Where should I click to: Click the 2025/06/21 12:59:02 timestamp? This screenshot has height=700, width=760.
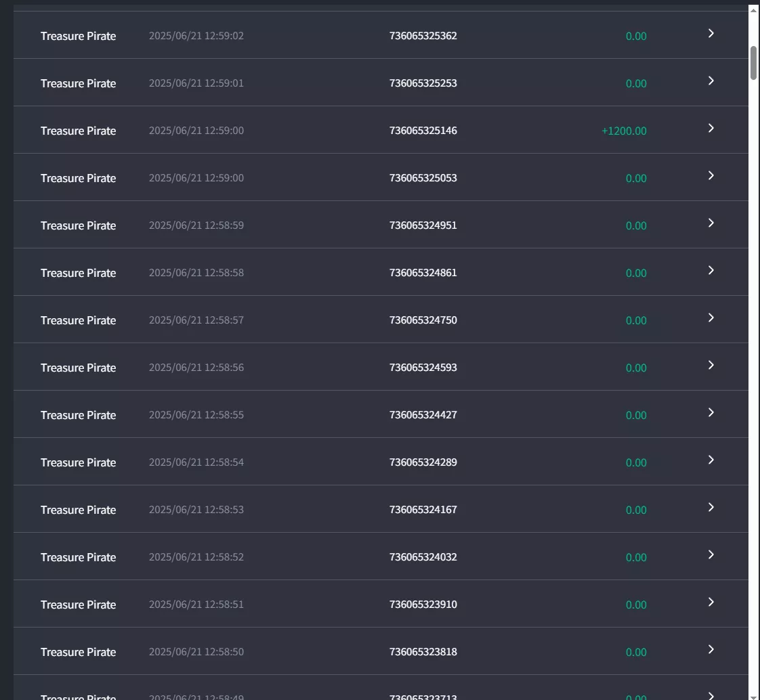(x=196, y=36)
